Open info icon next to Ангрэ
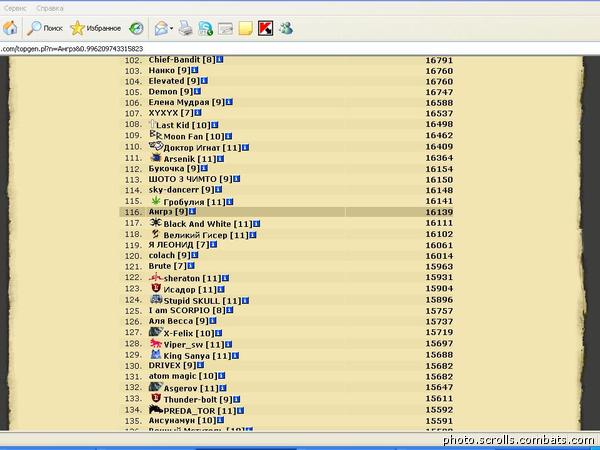The image size is (600, 450). [191, 212]
